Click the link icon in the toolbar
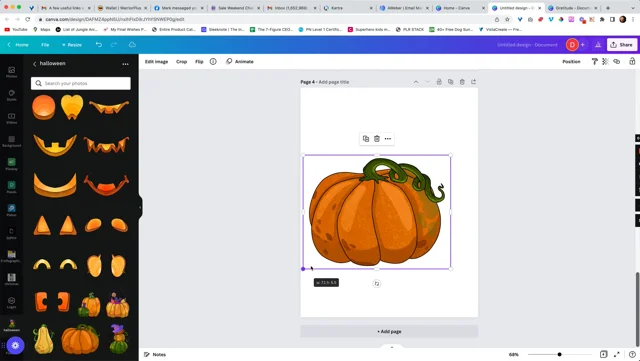 (x=617, y=61)
